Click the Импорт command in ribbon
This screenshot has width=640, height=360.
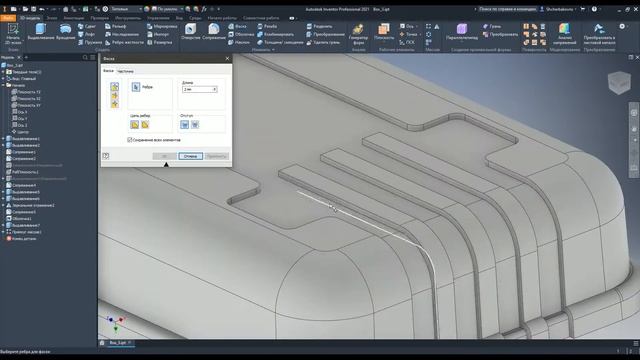[158, 34]
